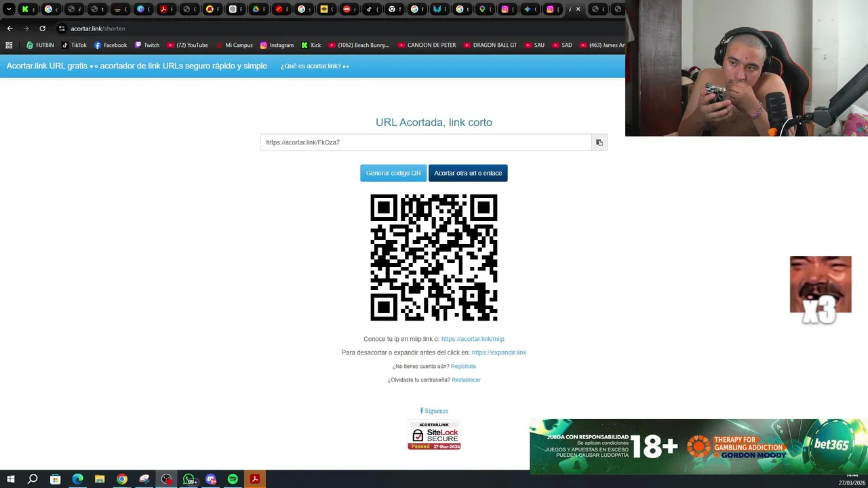Click the site information icon in address bar

pos(62,28)
